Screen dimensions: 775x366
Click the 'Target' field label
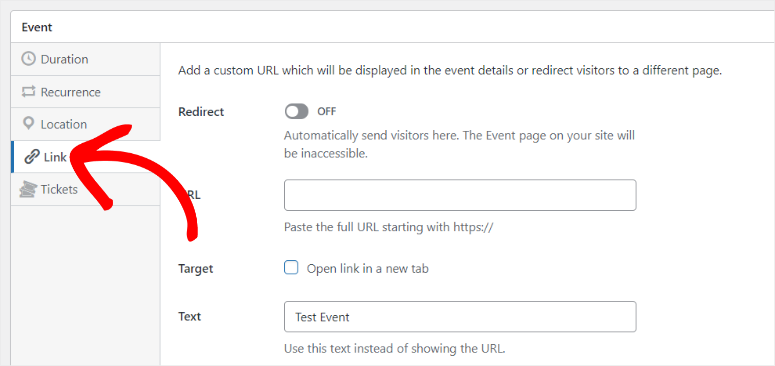[195, 269]
